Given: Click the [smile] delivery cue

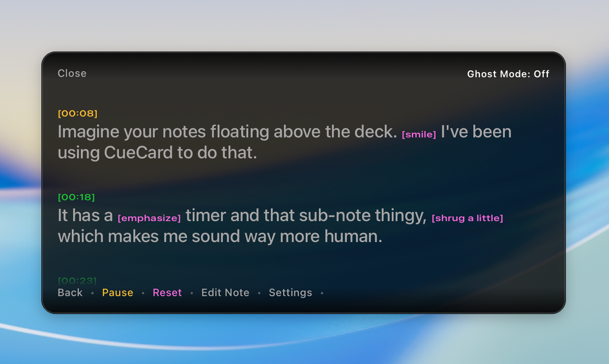Looking at the screenshot, I should tap(419, 134).
